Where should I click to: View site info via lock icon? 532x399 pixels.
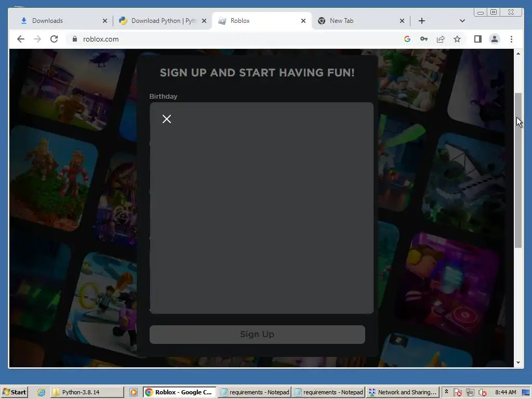[x=75, y=39]
